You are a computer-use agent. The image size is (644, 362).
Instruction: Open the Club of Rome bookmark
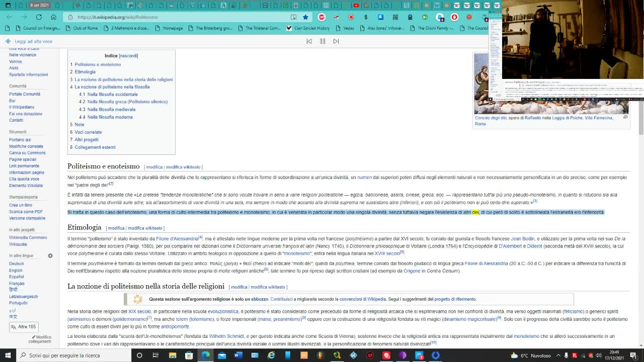point(82,28)
